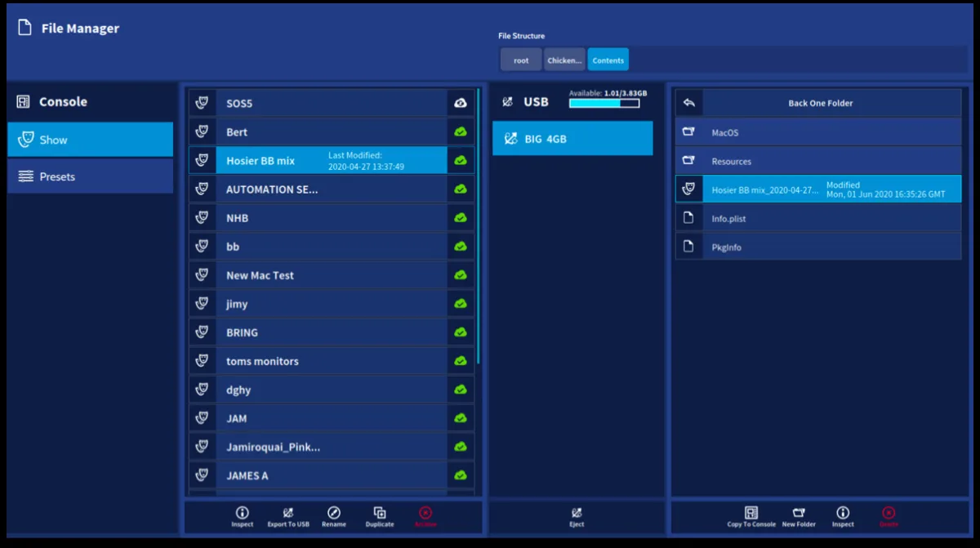This screenshot has width=980, height=548.
Task: Select the Presets category in the sidebar
Action: pos(90,176)
